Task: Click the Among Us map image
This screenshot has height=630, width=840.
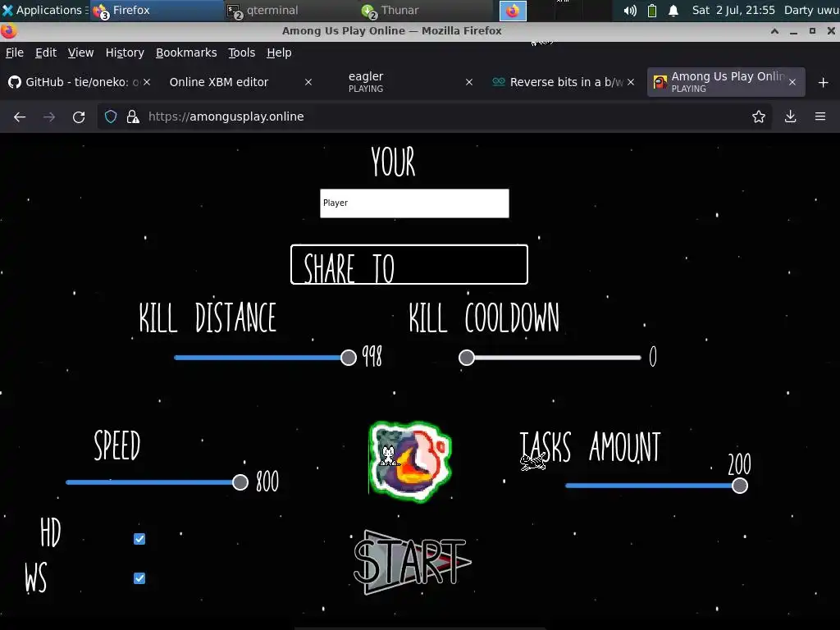Action: pos(410,462)
